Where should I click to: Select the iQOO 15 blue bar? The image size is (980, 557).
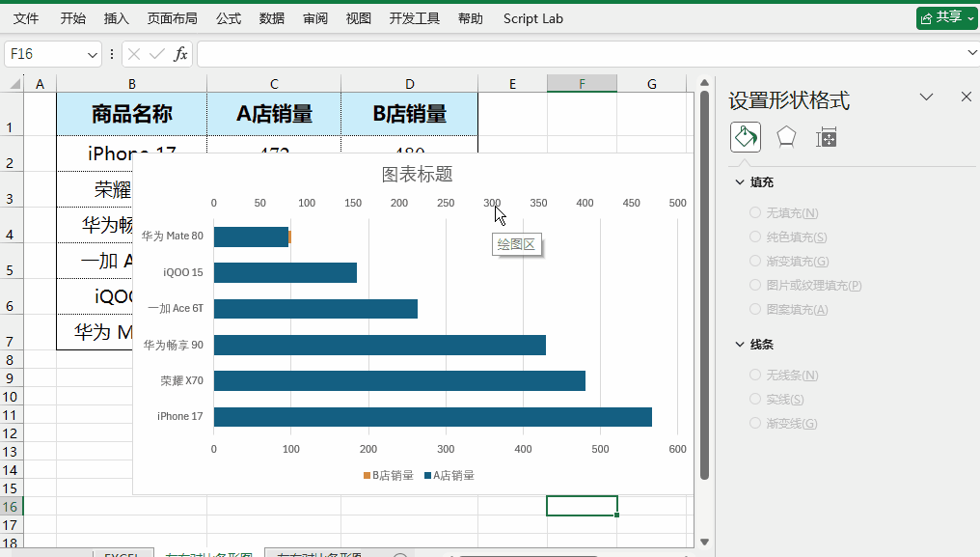[285, 272]
